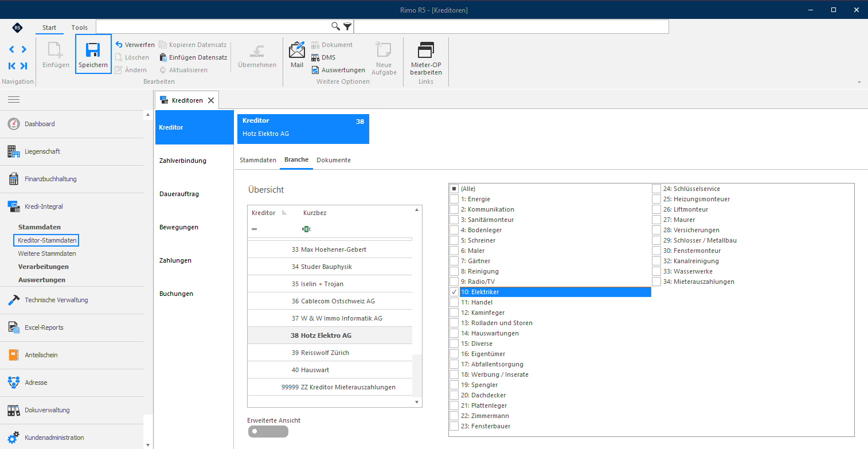Image resolution: width=868 pixels, height=449 pixels.
Task: Open Weitere Stammdaten link
Action: pos(47,253)
